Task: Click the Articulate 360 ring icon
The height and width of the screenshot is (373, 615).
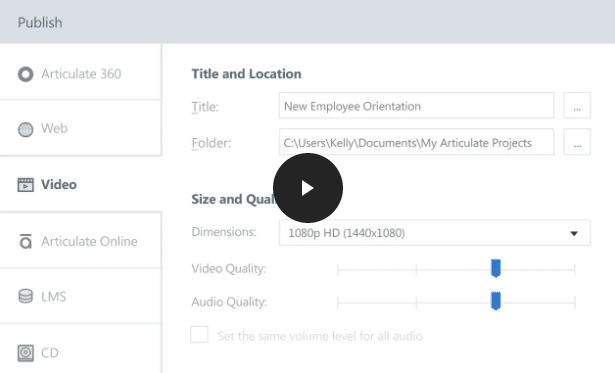Action: [25, 74]
